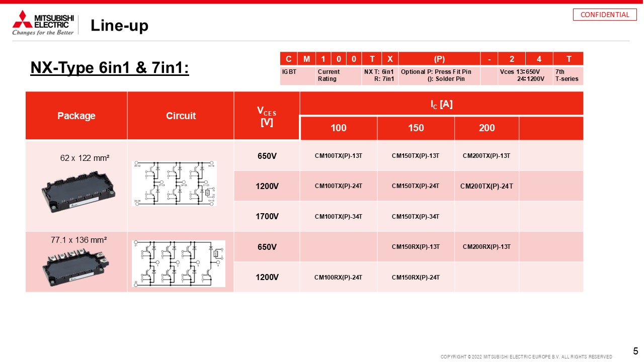Click the CM150TX(P)-13T cell
This screenshot has width=644, height=362.
(x=416, y=156)
